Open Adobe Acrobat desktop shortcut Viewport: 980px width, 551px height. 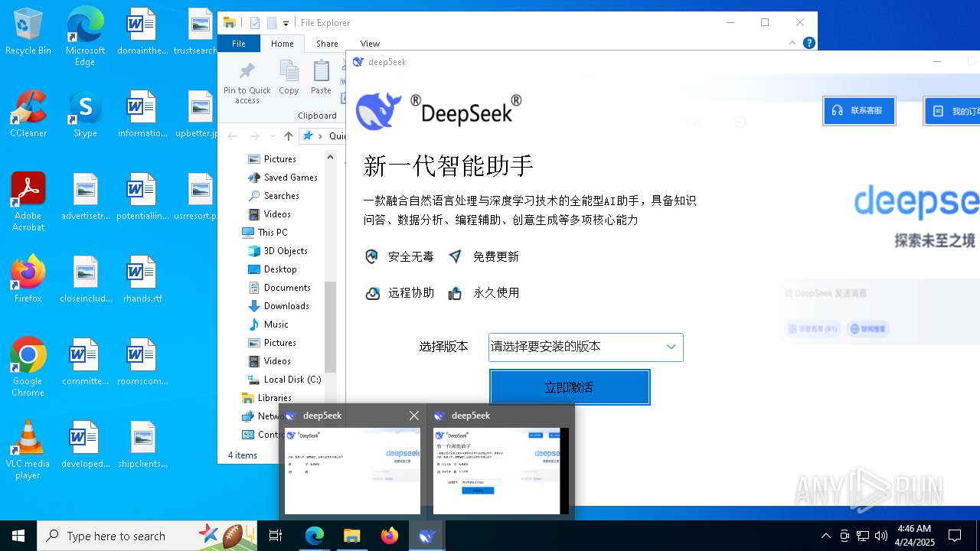pos(28,202)
